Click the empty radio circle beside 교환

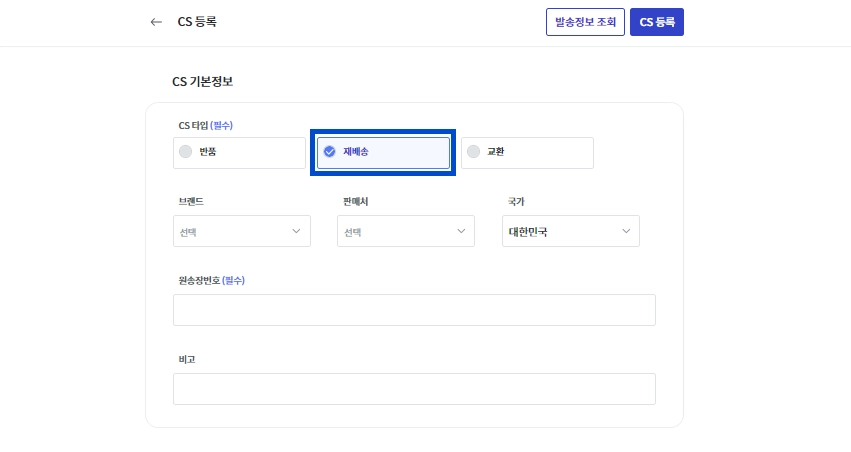473,153
